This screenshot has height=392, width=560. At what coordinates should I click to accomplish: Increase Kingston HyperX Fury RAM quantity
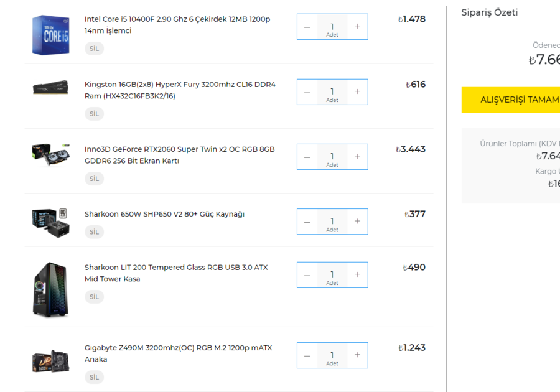357,91
